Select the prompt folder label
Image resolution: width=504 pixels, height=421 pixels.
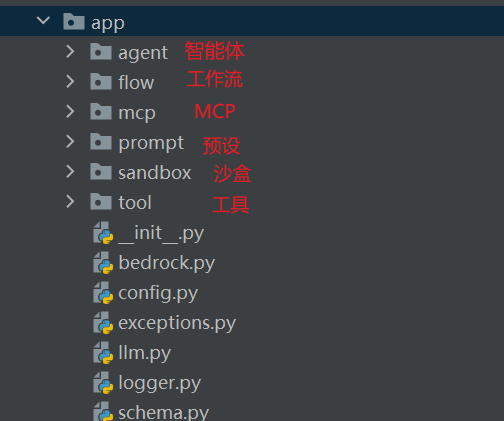[x=151, y=143]
